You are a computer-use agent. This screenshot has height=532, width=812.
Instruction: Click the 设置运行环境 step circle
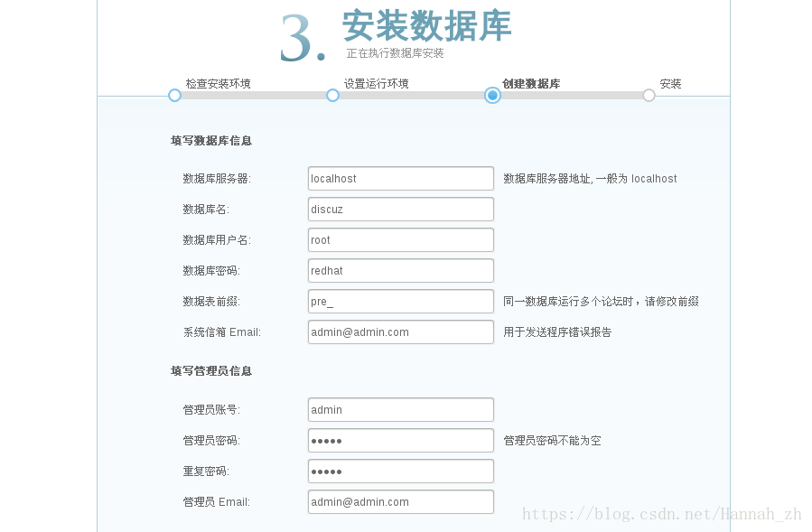click(x=332, y=96)
